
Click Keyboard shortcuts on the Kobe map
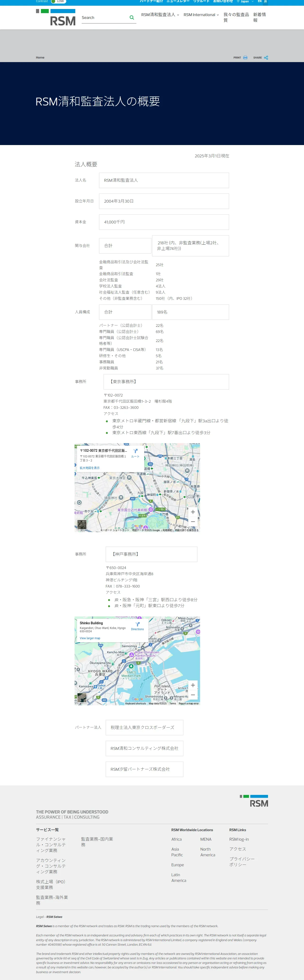pyautogui.click(x=136, y=703)
